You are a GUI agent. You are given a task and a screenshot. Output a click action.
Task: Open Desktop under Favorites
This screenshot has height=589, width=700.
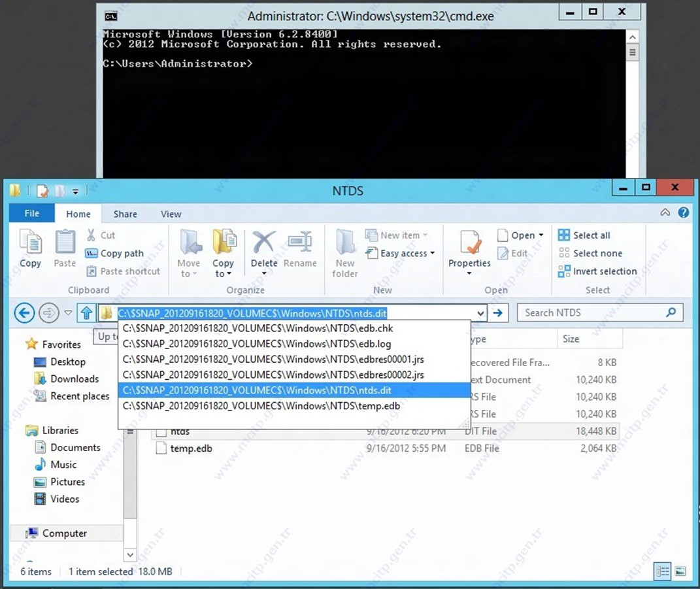pos(60,362)
